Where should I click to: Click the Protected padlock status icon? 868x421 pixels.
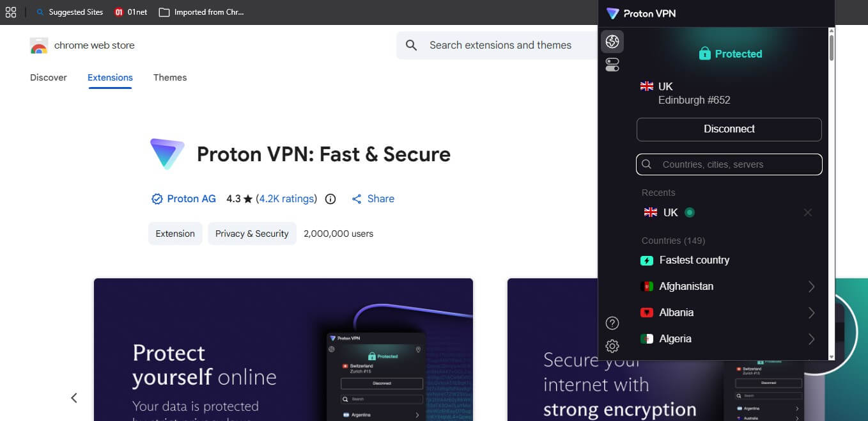point(705,54)
